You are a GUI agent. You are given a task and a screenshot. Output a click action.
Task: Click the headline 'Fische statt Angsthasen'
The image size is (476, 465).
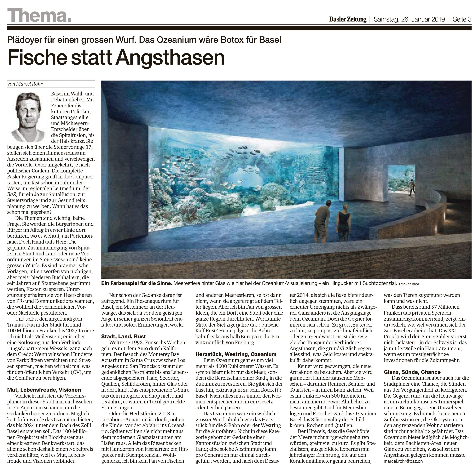pos(116,58)
